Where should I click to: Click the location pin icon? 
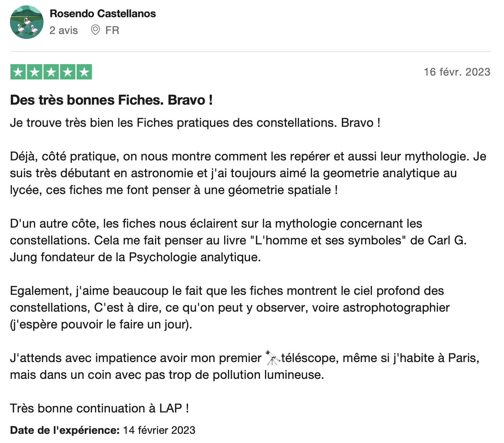pyautogui.click(x=95, y=30)
